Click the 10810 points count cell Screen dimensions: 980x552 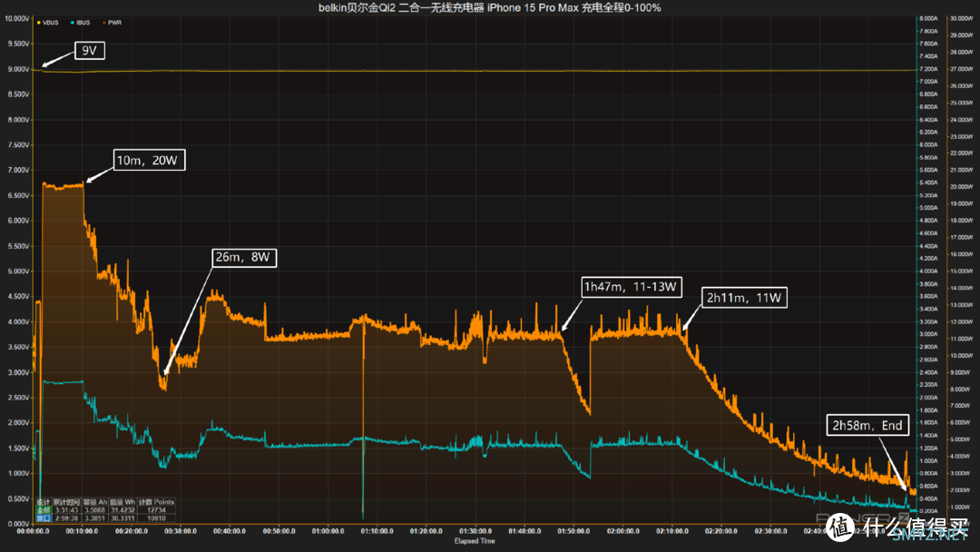[x=156, y=517]
